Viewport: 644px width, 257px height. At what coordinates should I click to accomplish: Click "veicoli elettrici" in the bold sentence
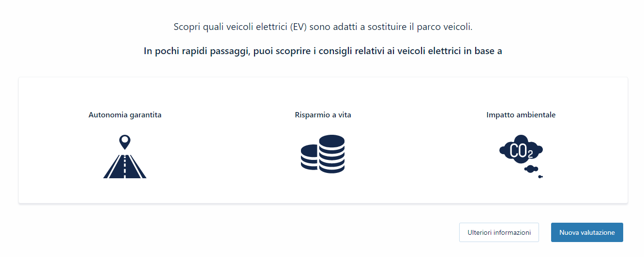(x=429, y=51)
